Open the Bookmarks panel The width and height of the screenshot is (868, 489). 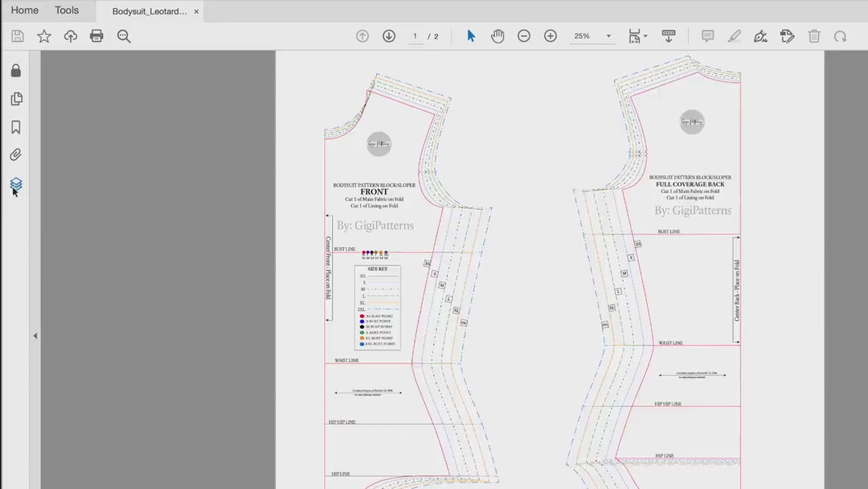[15, 126]
